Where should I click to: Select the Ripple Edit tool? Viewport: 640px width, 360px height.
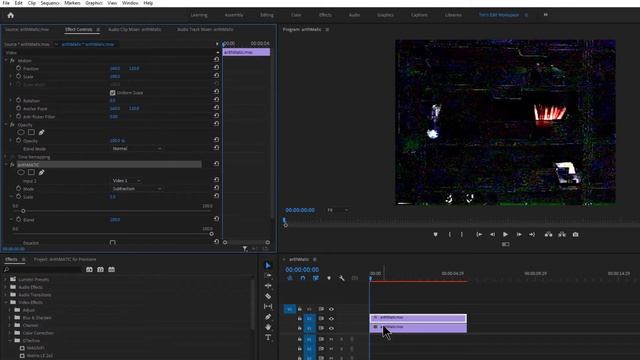(x=268, y=286)
